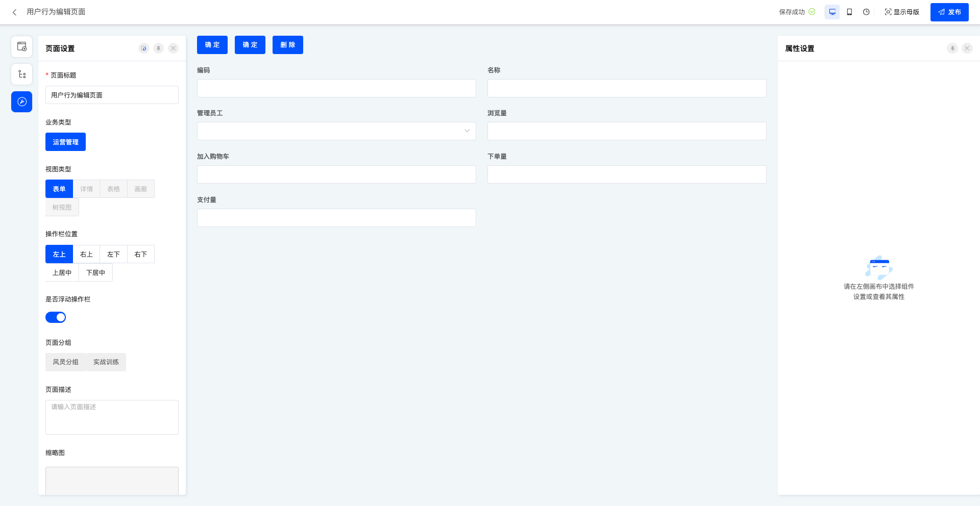980x506 pixels.
Task: Click the 页面描述 text area
Action: click(x=112, y=417)
